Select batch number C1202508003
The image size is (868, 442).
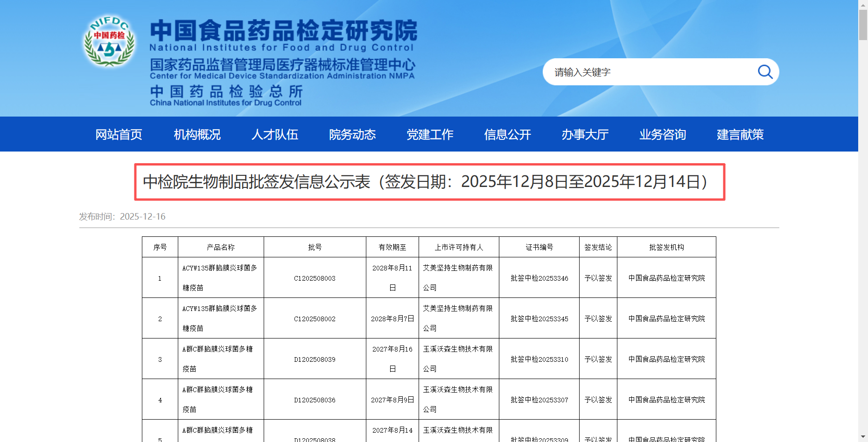[315, 278]
